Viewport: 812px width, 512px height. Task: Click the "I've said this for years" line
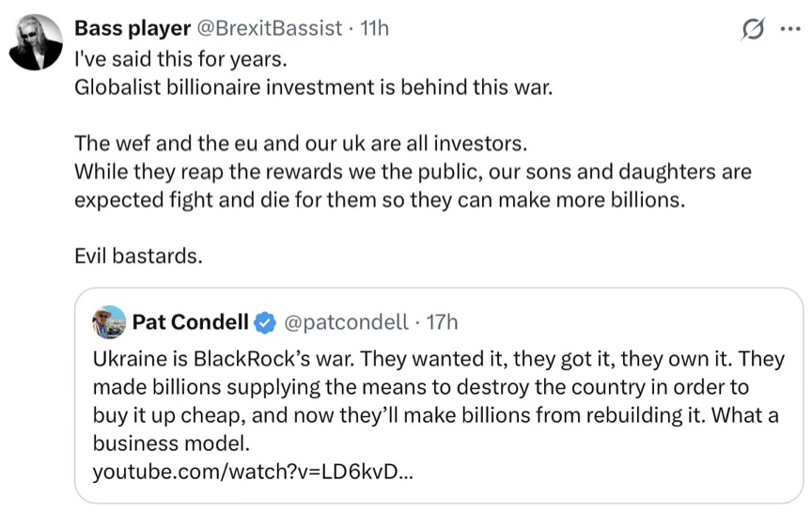tap(180, 57)
